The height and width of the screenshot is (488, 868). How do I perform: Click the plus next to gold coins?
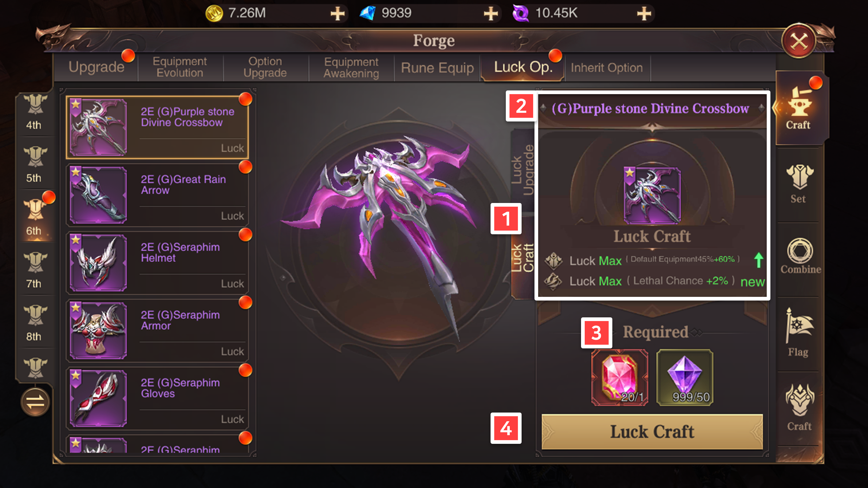(337, 14)
